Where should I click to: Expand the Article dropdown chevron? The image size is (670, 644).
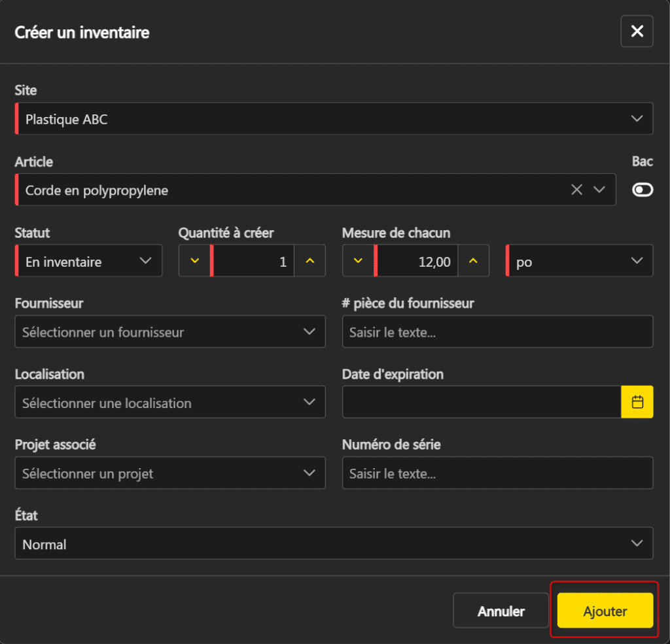599,190
